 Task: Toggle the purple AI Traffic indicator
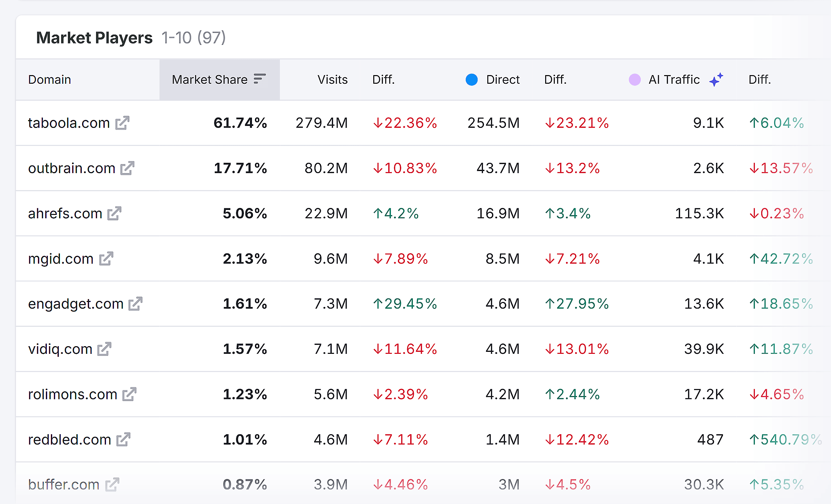tap(635, 79)
